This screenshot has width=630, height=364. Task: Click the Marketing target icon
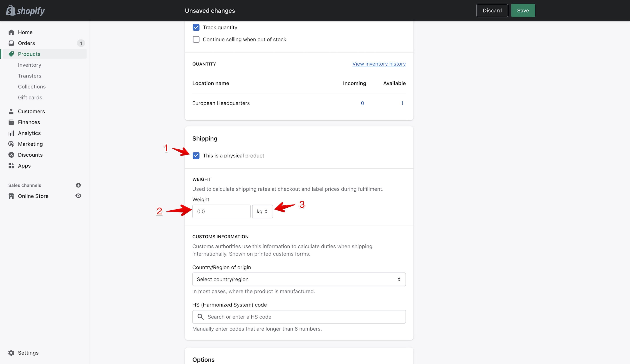point(11,144)
